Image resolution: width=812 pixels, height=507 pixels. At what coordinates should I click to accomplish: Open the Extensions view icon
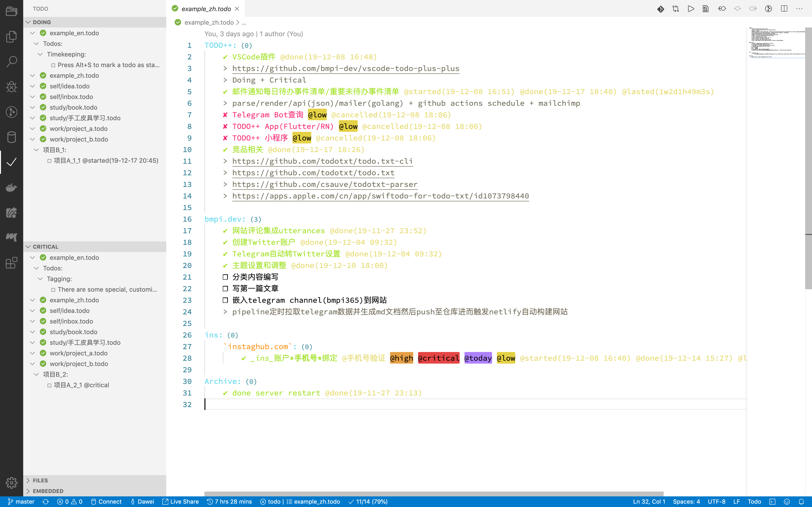click(x=11, y=263)
